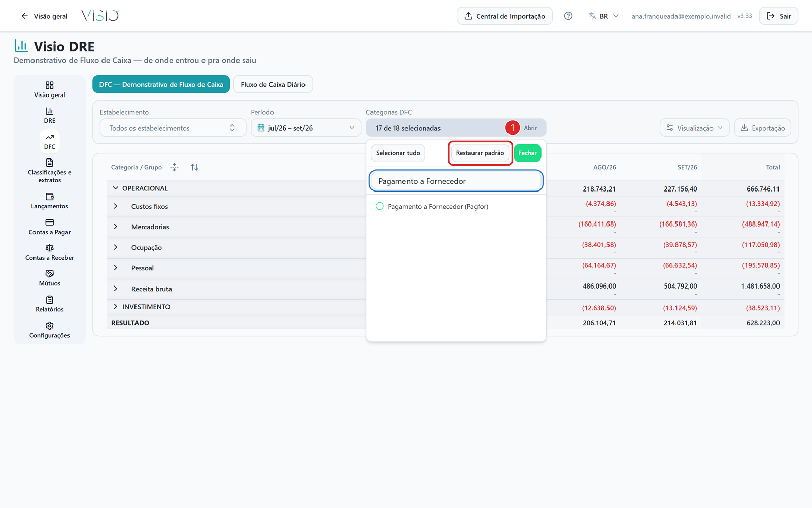Open the BR language selector
The height and width of the screenshot is (508, 812).
(604, 16)
